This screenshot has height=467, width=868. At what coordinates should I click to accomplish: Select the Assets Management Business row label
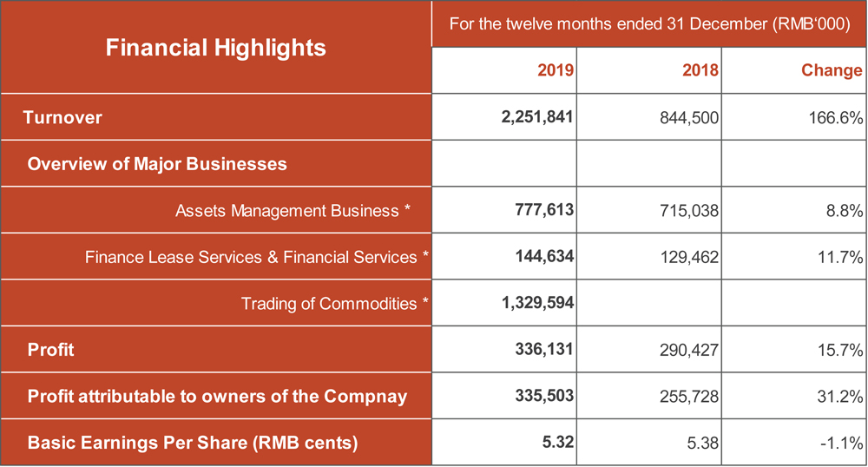pyautogui.click(x=293, y=211)
